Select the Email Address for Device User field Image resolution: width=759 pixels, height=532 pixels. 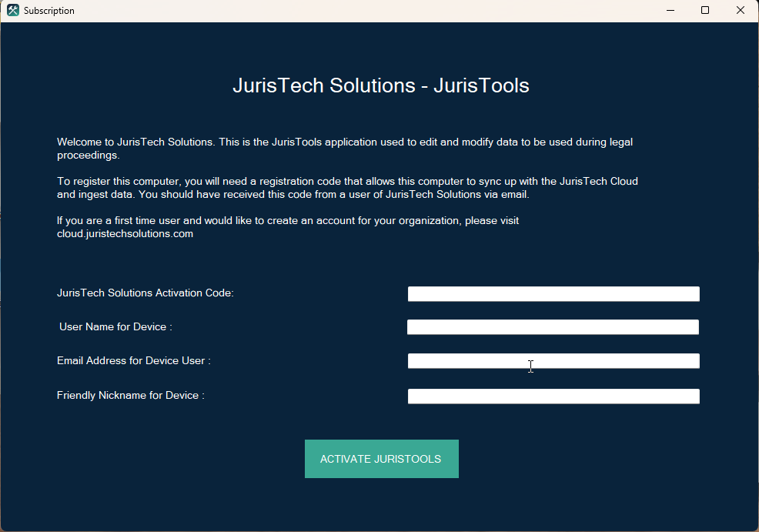(553, 361)
